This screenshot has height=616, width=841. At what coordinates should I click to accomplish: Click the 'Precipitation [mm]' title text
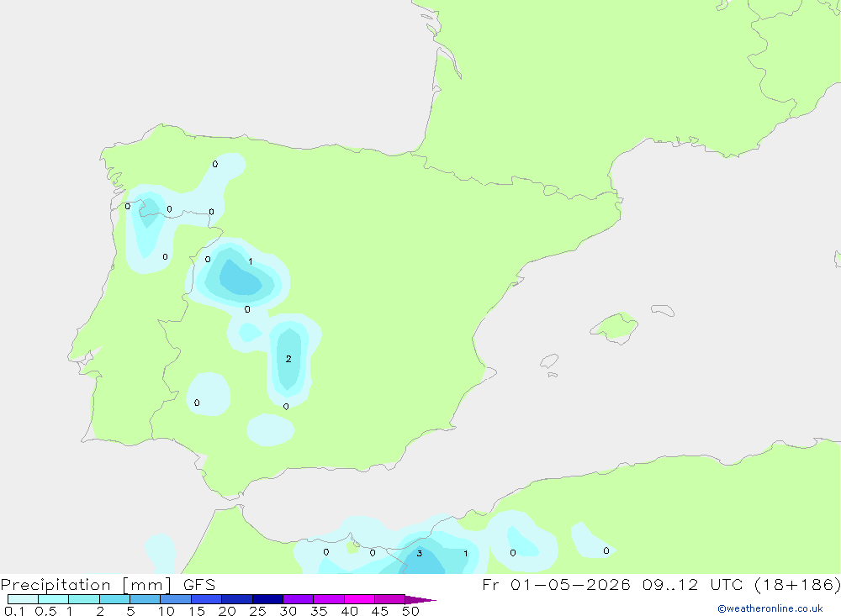[x=86, y=585]
